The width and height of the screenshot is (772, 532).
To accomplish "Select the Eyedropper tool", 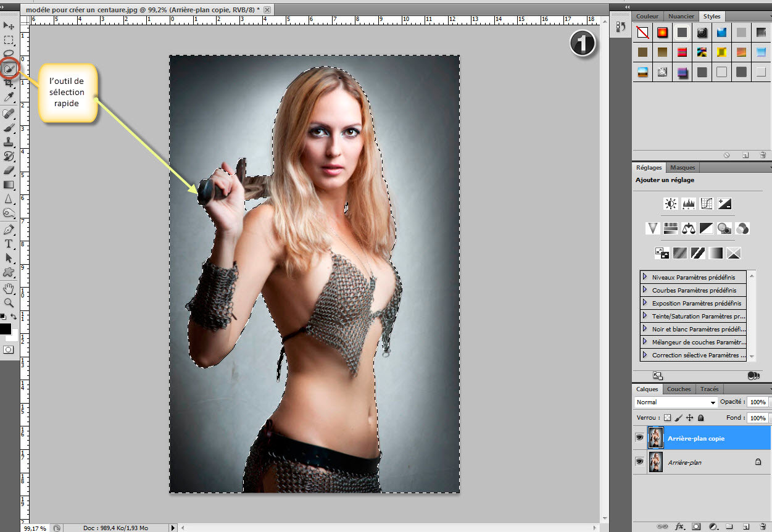I will click(9, 98).
